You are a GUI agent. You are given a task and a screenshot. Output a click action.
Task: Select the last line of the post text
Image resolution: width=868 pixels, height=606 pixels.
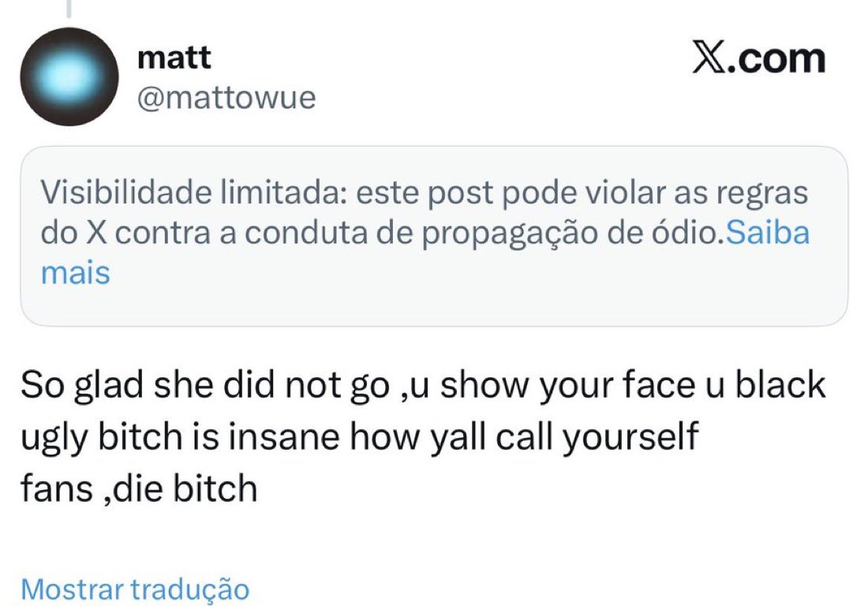coord(139,488)
